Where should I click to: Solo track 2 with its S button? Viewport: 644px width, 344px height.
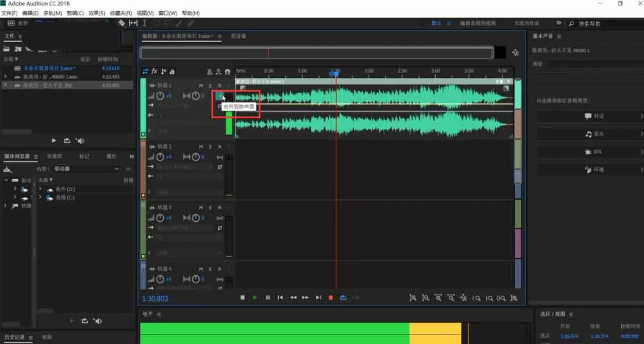pos(210,146)
